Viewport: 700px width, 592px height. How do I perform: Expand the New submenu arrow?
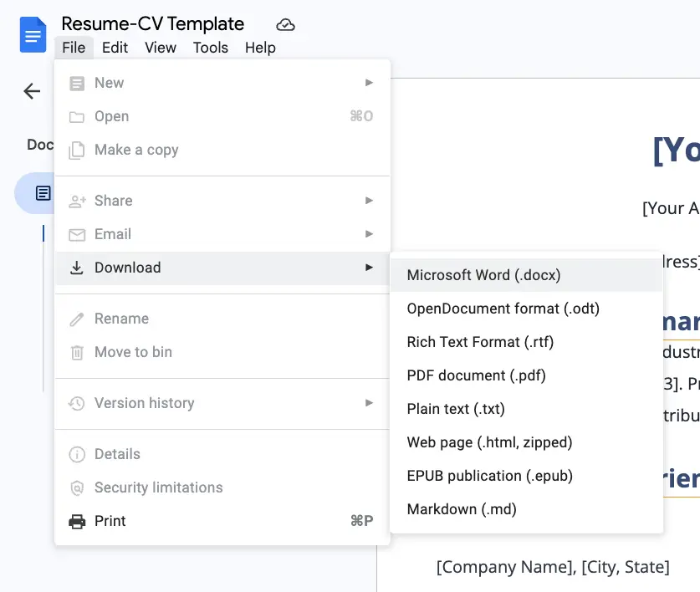pyautogui.click(x=369, y=83)
